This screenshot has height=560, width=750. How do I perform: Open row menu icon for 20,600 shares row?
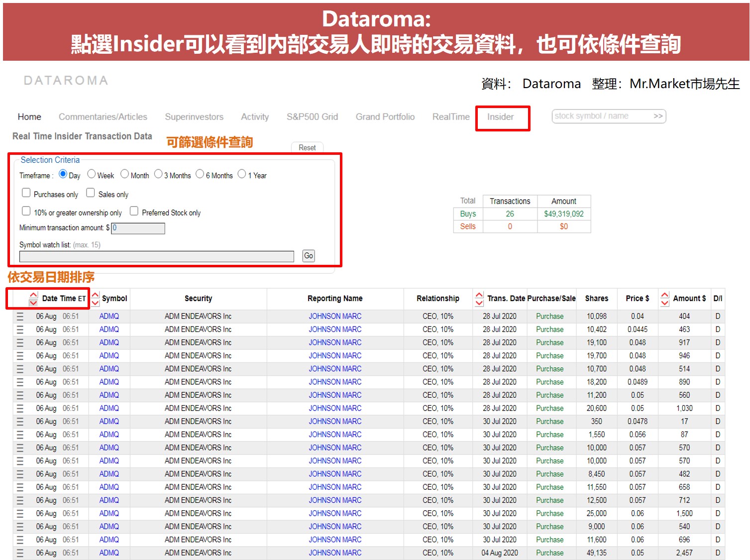pyautogui.click(x=20, y=408)
